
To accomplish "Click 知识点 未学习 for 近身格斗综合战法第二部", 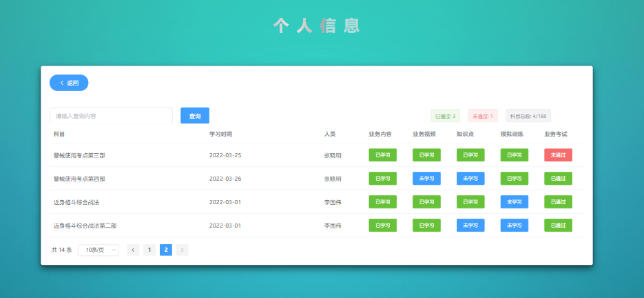I will (x=470, y=226).
